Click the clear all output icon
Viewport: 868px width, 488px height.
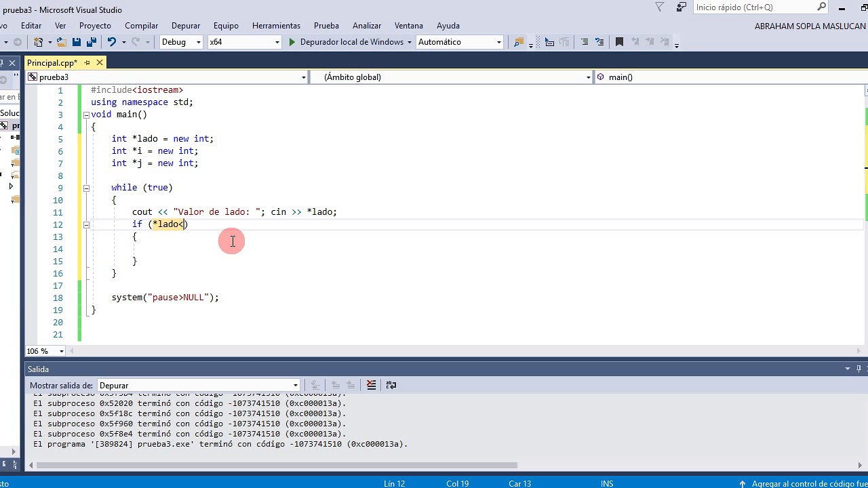pos(371,385)
